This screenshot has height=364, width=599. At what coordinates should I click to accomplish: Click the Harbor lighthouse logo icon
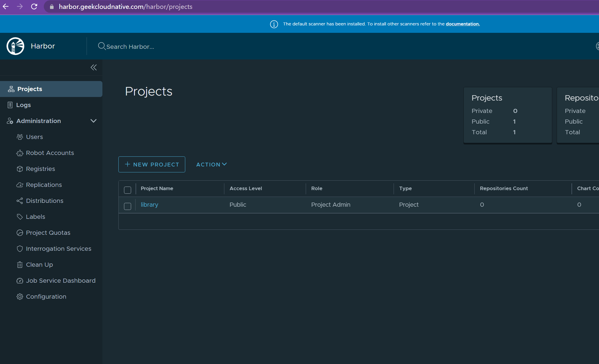click(15, 46)
